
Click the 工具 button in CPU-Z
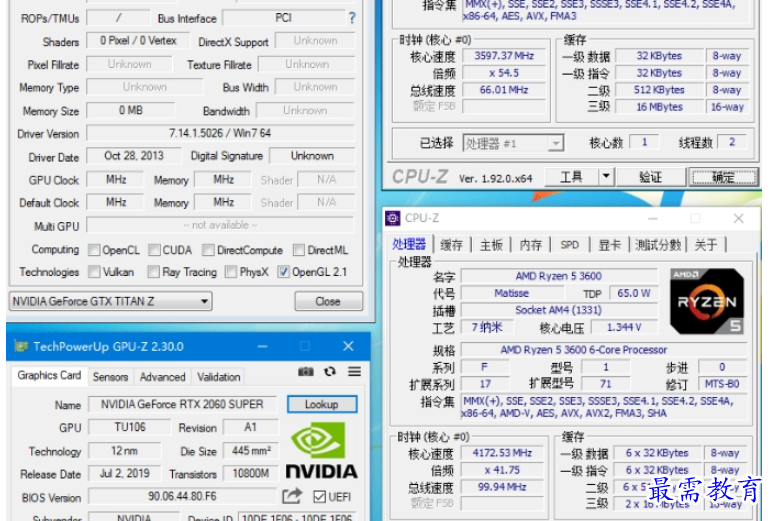click(x=572, y=176)
